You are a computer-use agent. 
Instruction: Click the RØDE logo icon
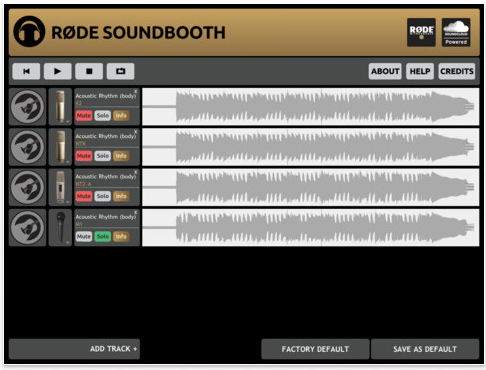pyautogui.click(x=421, y=32)
